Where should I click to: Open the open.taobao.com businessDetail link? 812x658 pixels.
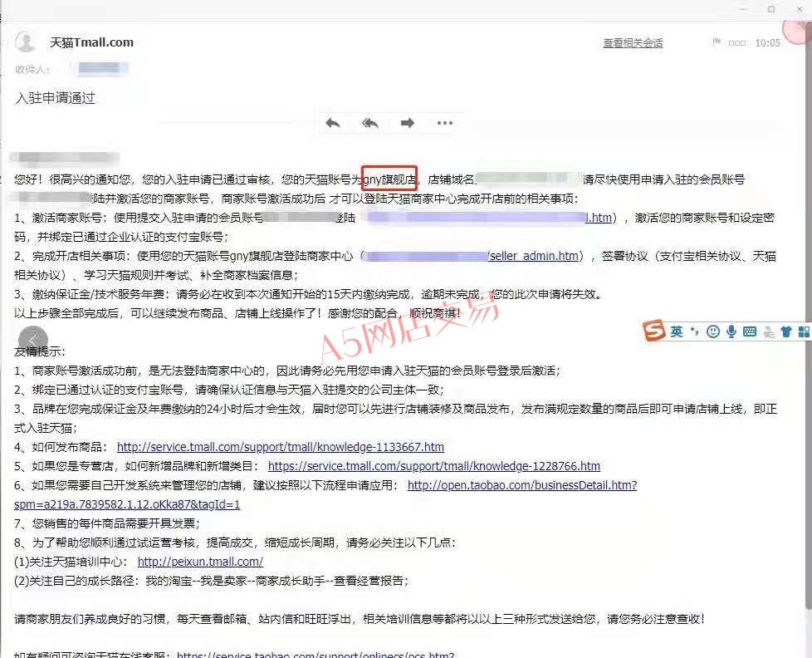522,485
